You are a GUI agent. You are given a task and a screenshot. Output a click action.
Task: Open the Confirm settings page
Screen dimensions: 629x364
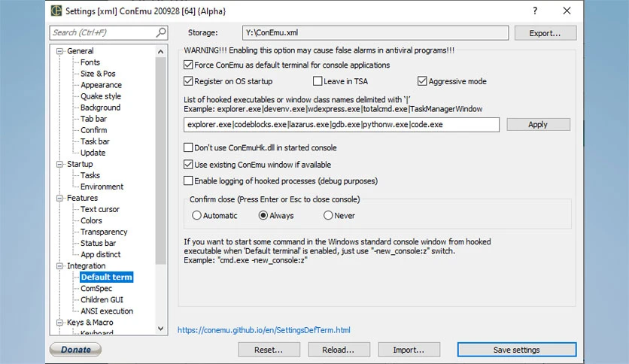click(93, 130)
